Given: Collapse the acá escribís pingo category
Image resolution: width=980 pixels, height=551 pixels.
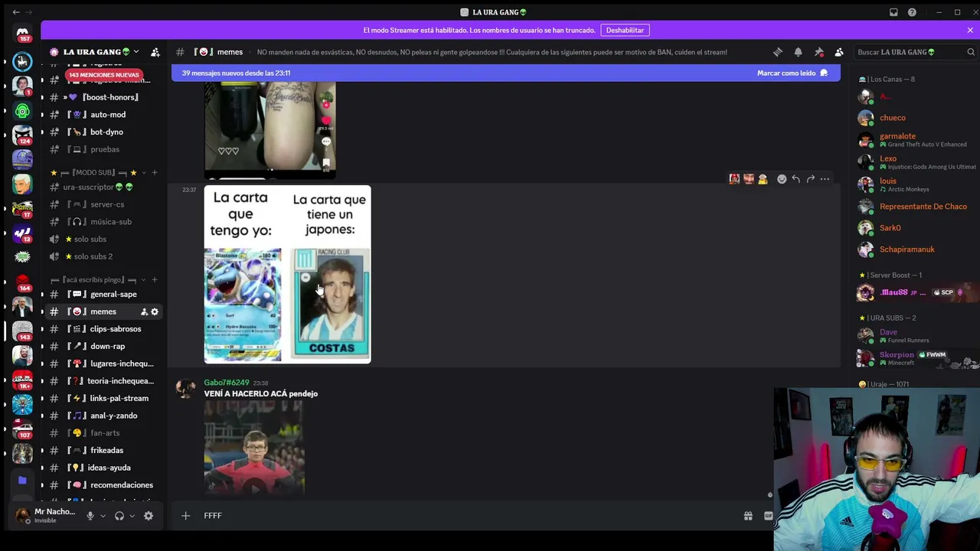Looking at the screenshot, I should click(x=98, y=279).
